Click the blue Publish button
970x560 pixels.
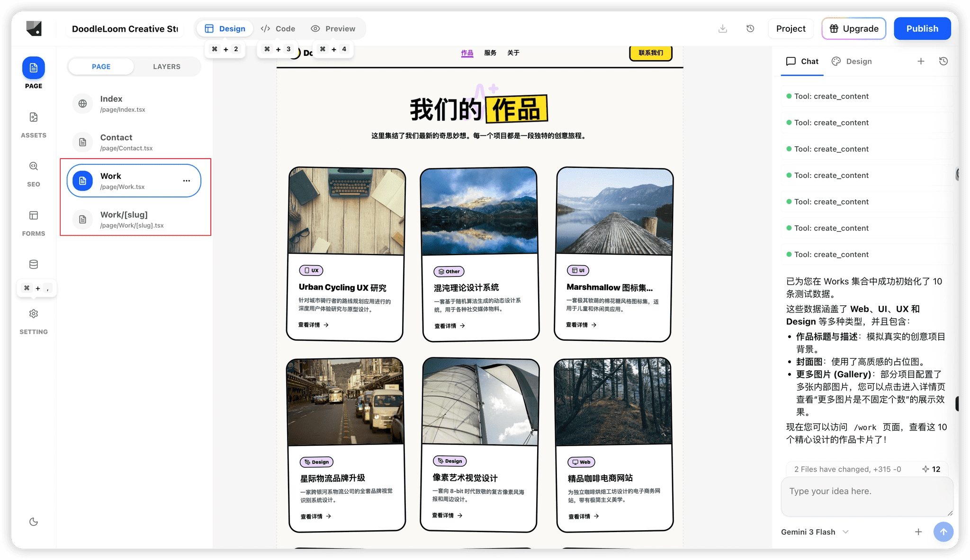point(922,29)
